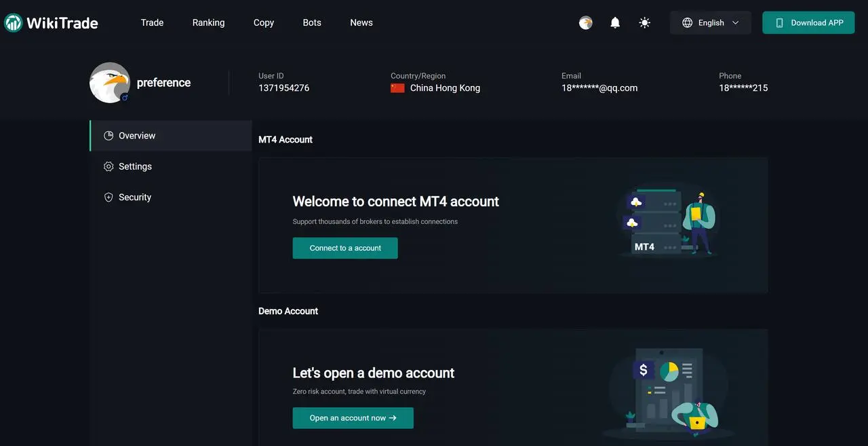This screenshot has width=868, height=446.
Task: Click the phone icon in Download APP
Action: pyautogui.click(x=779, y=22)
